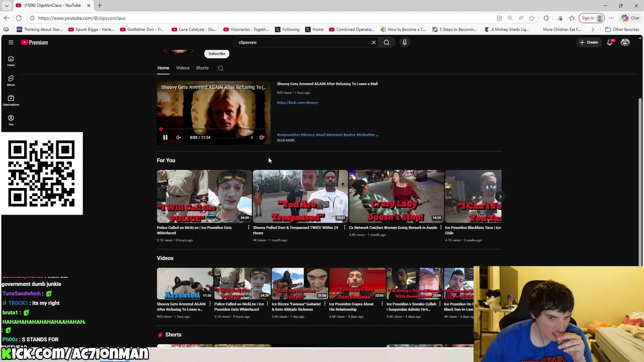This screenshot has height=362, width=644.
Task: Open the YouTube account avatar menu
Action: (625, 42)
